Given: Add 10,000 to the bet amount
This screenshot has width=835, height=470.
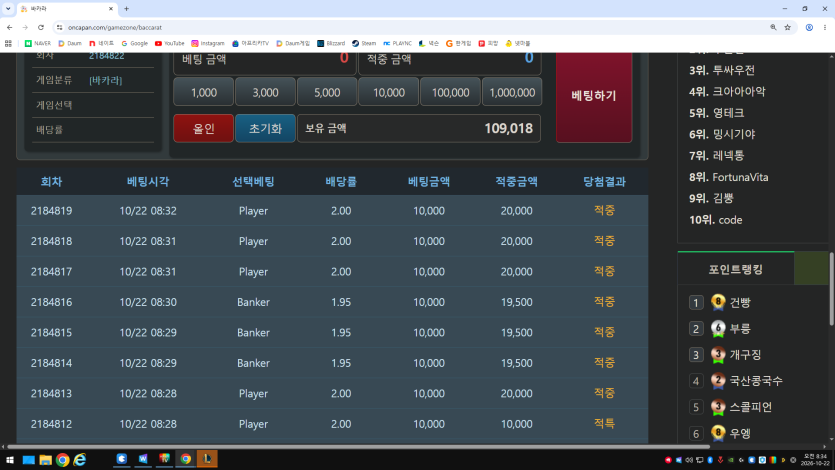Looking at the screenshot, I should [x=389, y=92].
